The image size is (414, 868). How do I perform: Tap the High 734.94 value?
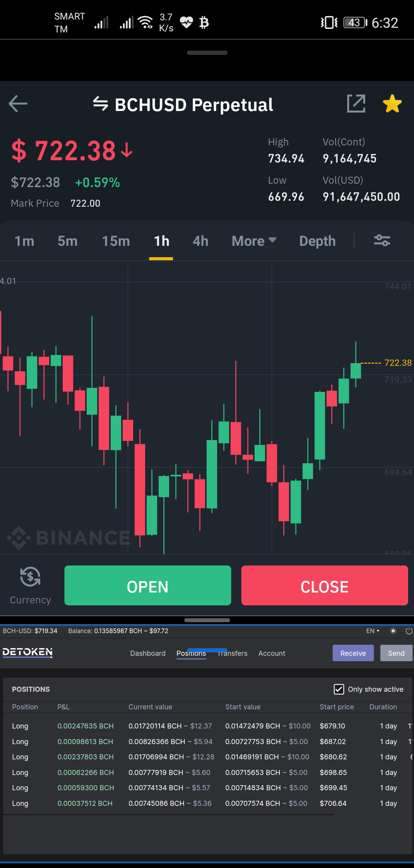[x=286, y=158]
